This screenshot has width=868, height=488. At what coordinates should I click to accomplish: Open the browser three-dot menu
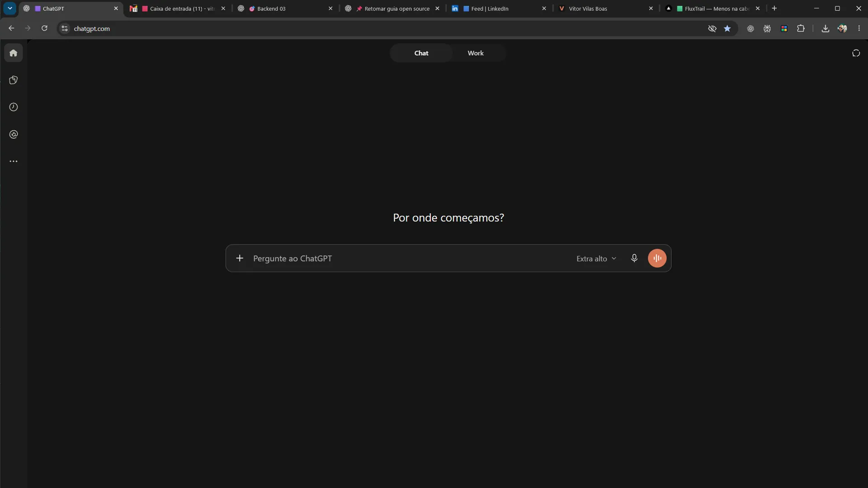click(859, 28)
